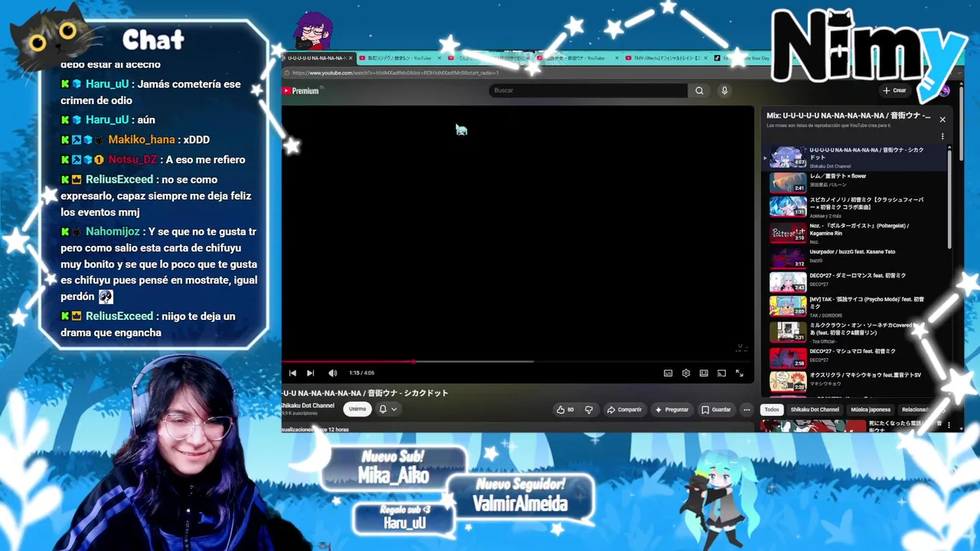Click Notsu_DZ username in chat
The height and width of the screenshot is (551, 980).
[132, 160]
